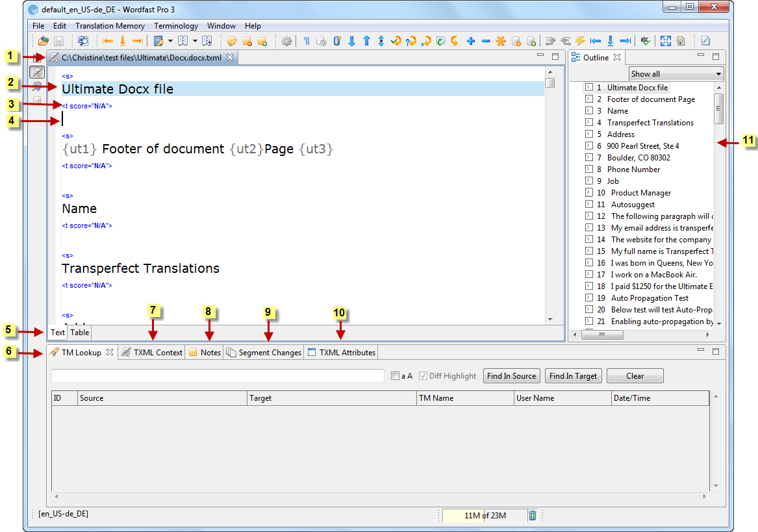Toggle the Diff Highlight checkbox
This screenshot has height=532, width=758.
click(x=423, y=376)
